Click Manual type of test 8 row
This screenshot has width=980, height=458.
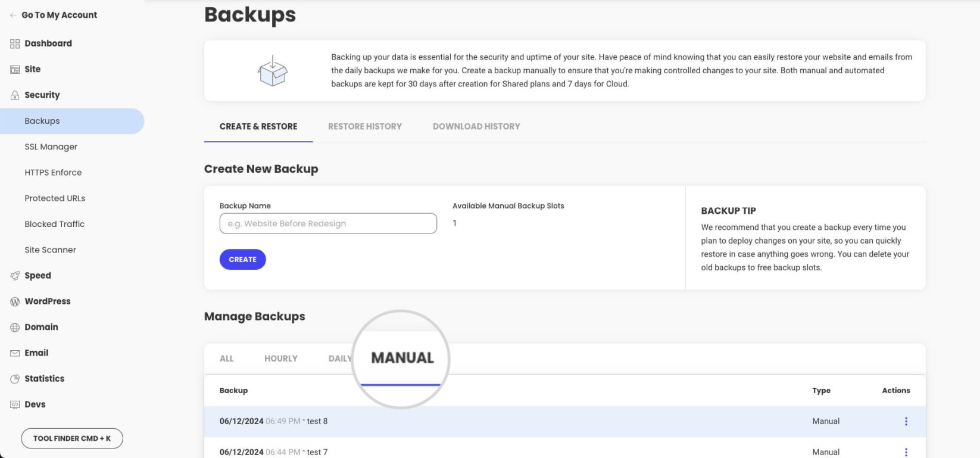826,421
